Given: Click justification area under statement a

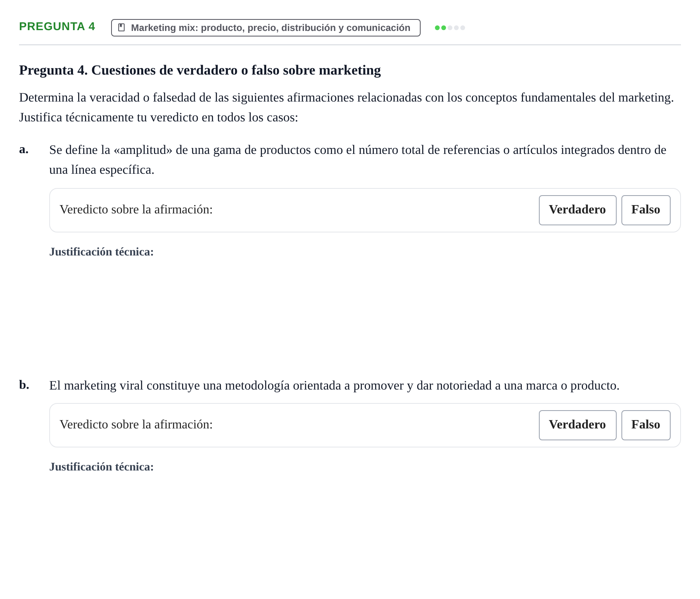Looking at the screenshot, I should [x=365, y=309].
